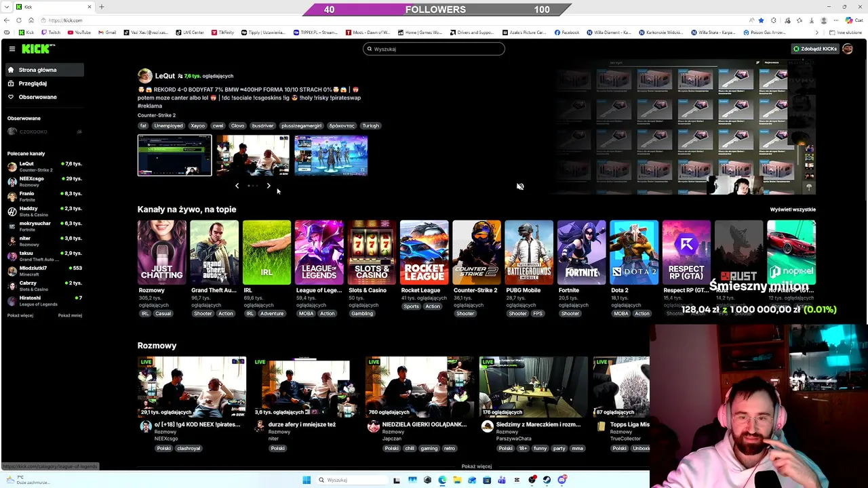Open the Dota 2 category card
This screenshot has width=868, height=488.
pyautogui.click(x=634, y=252)
